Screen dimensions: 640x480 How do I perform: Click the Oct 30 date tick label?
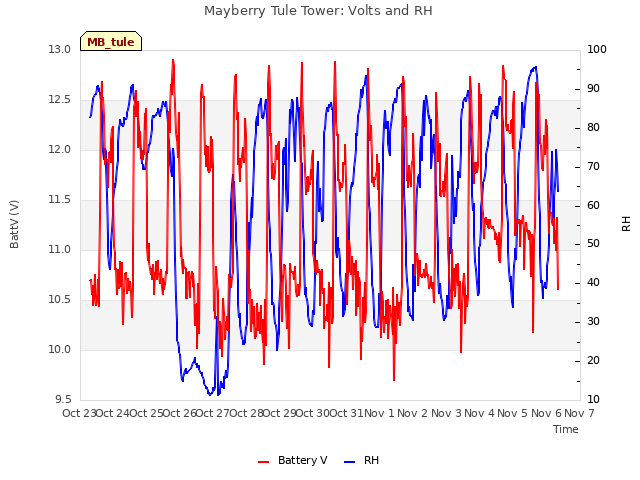pos(313,413)
